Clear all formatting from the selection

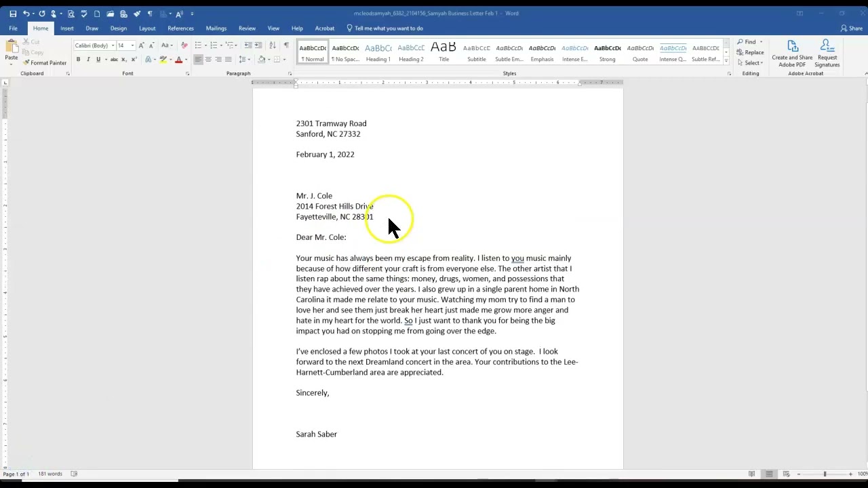point(184,45)
